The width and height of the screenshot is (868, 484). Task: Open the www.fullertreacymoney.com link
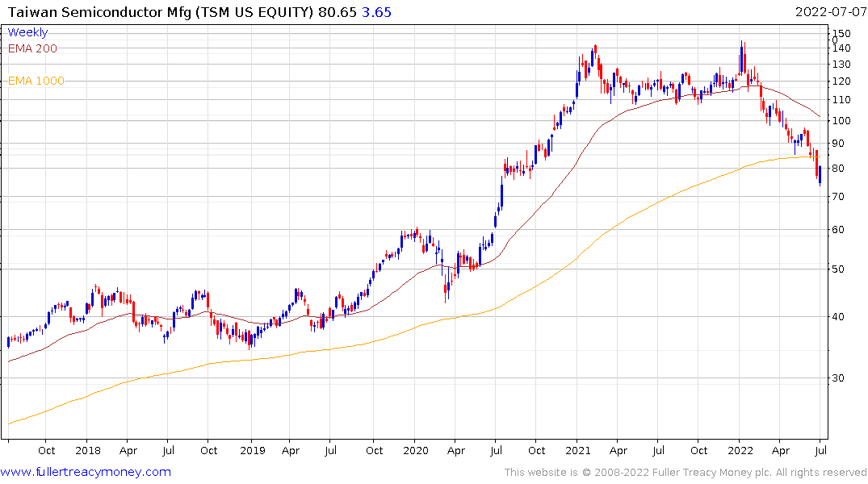pos(86,472)
